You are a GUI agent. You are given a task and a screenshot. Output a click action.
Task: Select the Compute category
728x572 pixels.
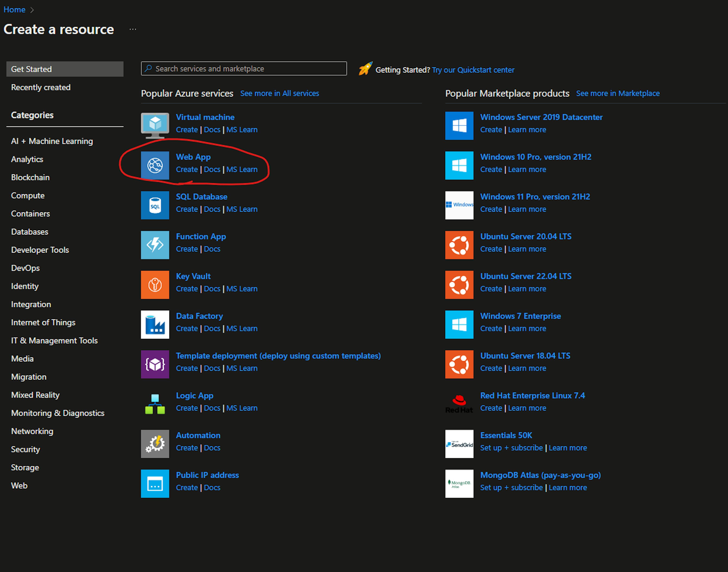coord(28,196)
